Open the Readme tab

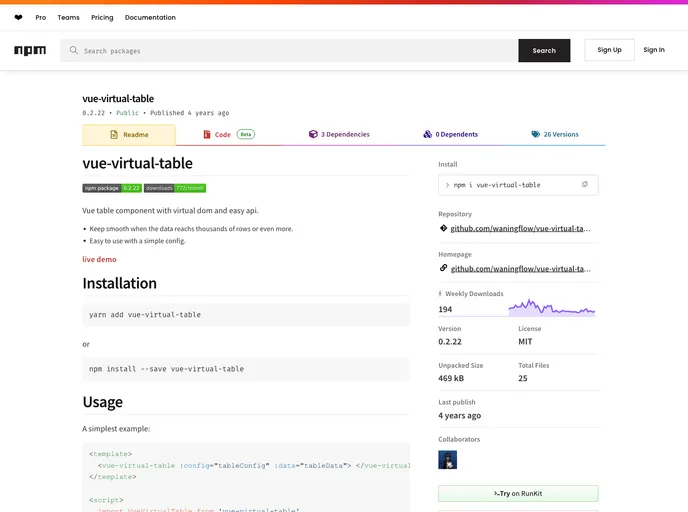tap(129, 135)
